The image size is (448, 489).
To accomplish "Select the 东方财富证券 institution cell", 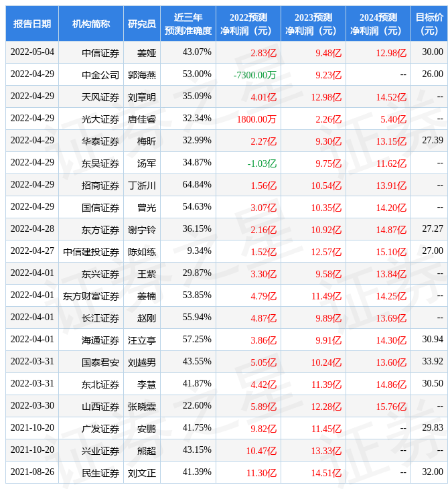I will 91,296.
